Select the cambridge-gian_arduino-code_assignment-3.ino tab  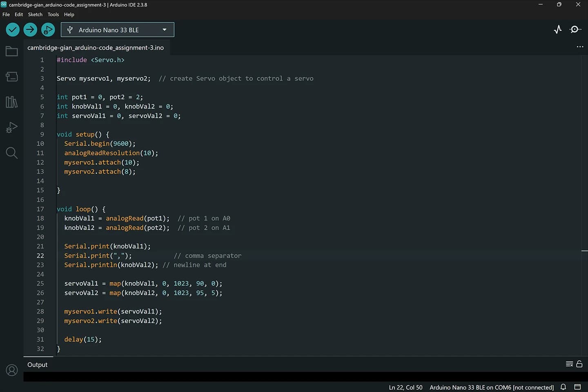[96, 48]
